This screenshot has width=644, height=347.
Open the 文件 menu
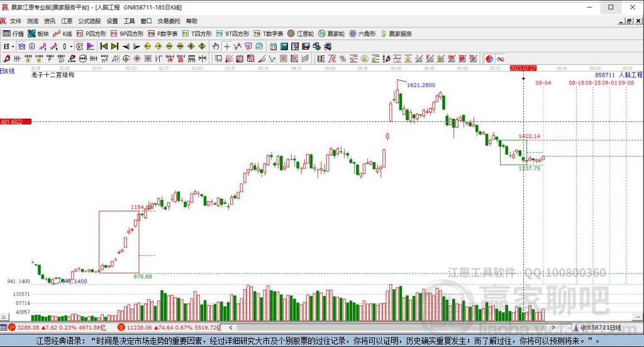[x=16, y=21]
